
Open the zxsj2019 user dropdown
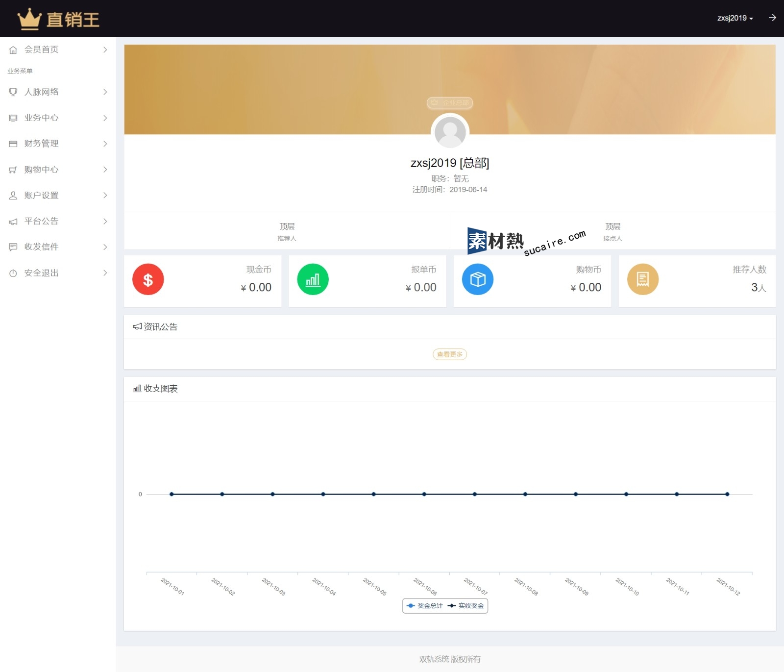pos(735,18)
